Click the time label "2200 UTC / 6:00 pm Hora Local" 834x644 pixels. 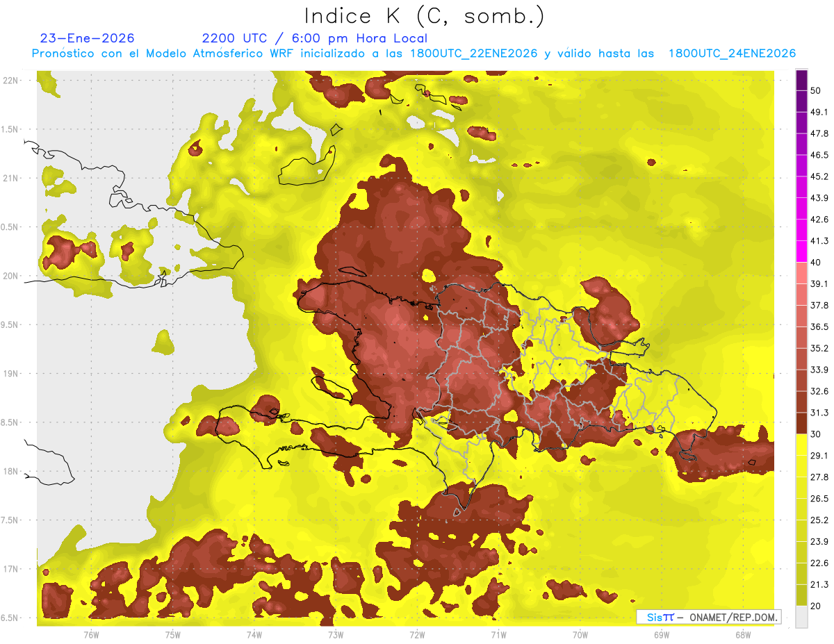(314, 38)
